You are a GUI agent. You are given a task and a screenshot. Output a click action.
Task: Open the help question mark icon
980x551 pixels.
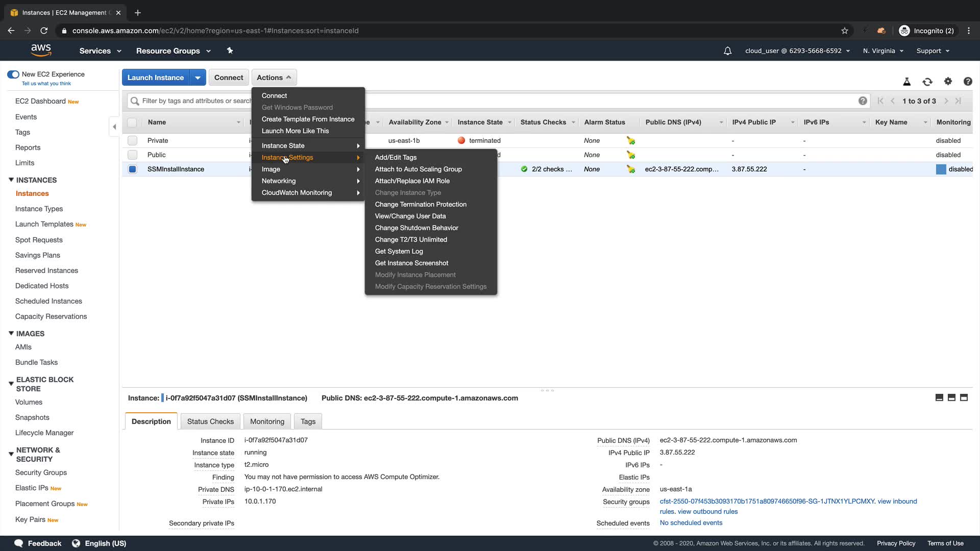pyautogui.click(x=967, y=82)
